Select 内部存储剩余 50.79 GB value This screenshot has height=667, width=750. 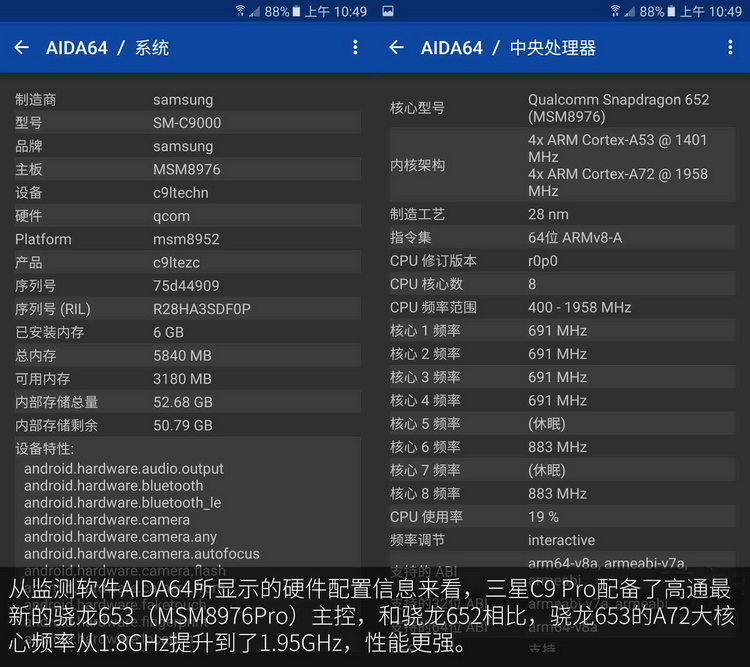coord(183,425)
